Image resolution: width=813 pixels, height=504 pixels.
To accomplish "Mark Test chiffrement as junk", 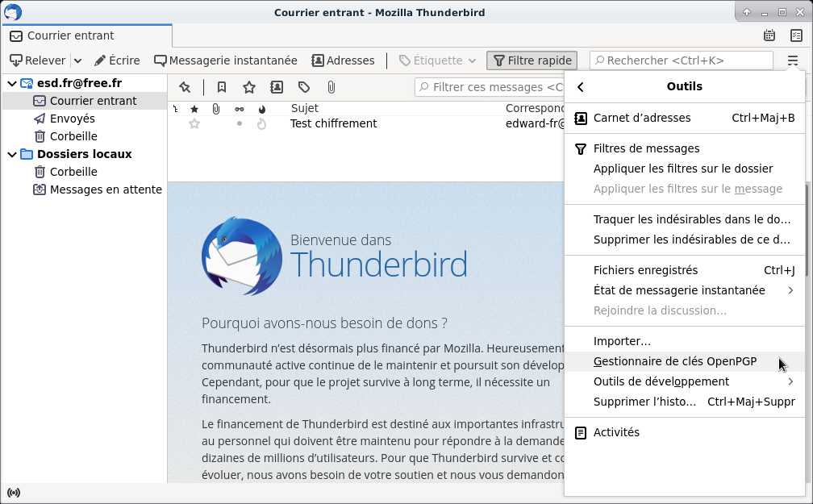I will coord(262,123).
